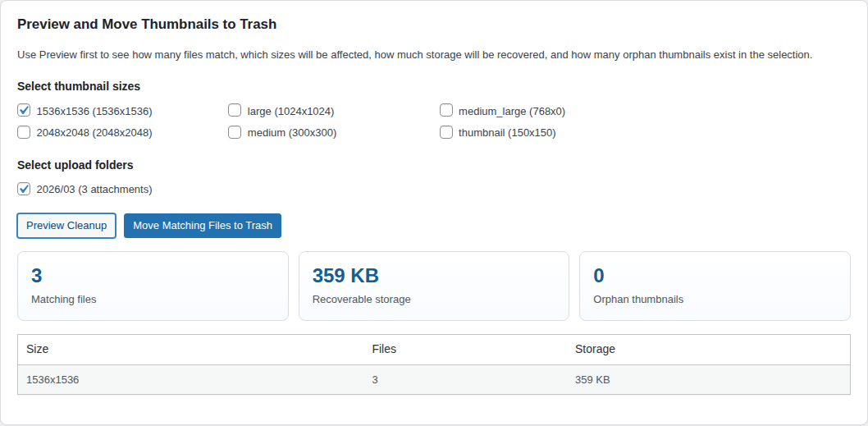Click the '0' Orphan thumbnails count
Image resolution: width=868 pixels, height=426 pixels.
(x=599, y=275)
